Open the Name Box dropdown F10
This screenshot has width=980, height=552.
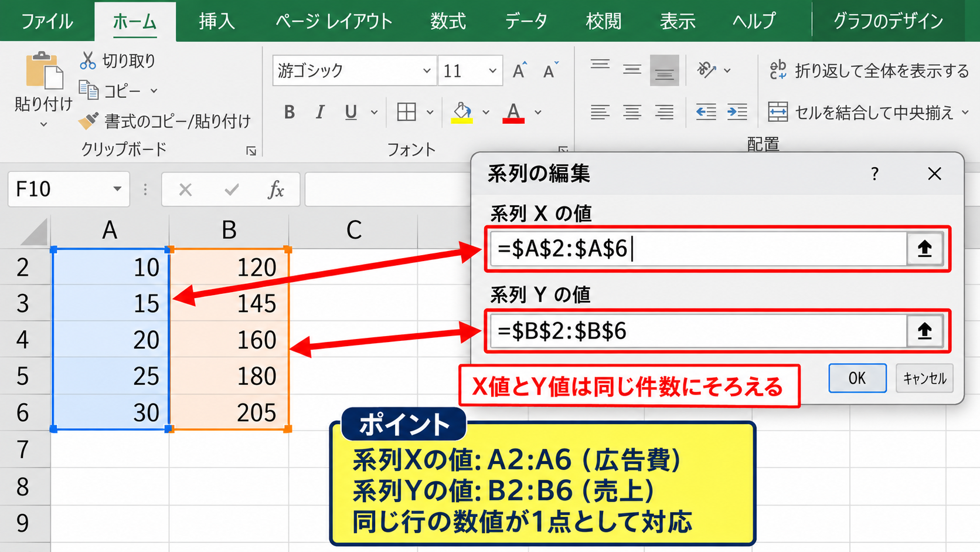click(117, 189)
